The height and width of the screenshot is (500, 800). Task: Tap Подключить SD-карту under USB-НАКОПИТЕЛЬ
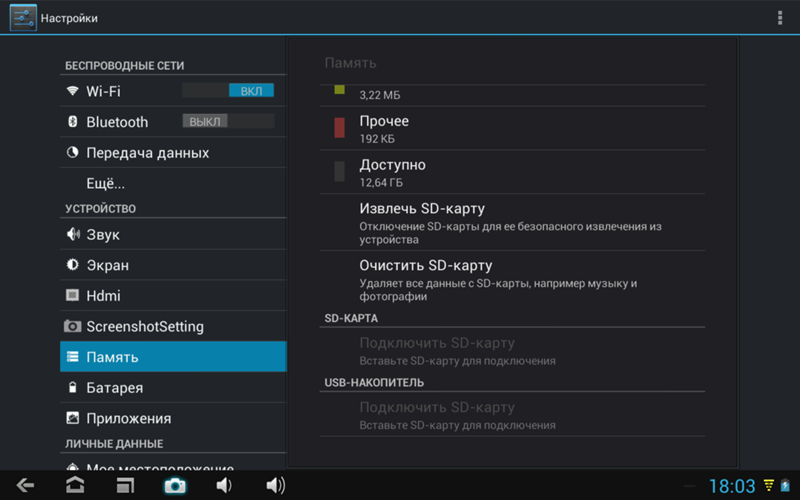point(512,415)
